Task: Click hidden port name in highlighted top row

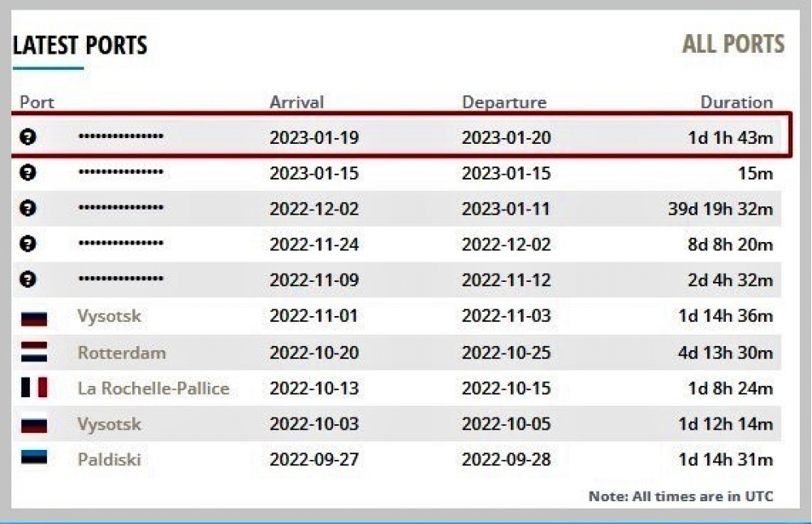Action: tap(121, 136)
